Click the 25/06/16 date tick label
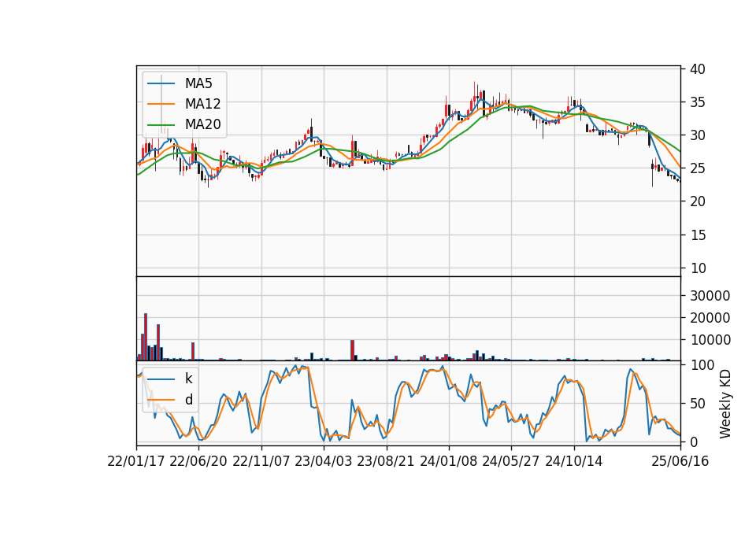 680,461
